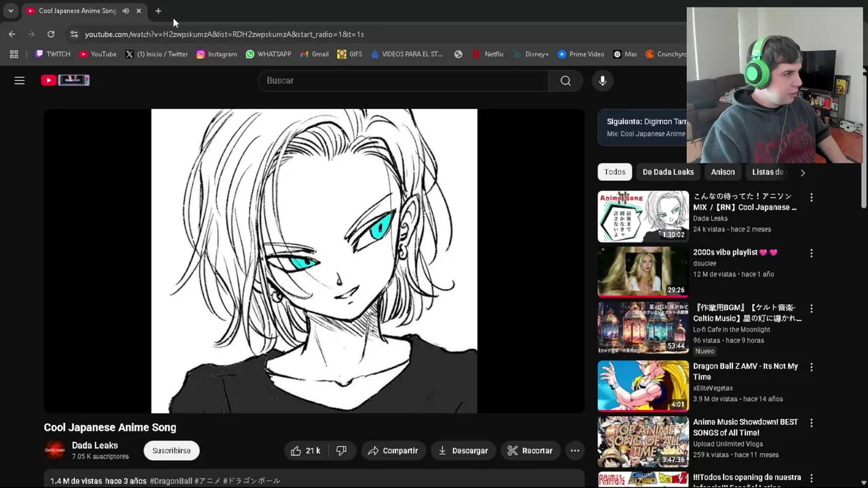Select the Anison filter chip
Screen dimensions: 868x488
723,172
